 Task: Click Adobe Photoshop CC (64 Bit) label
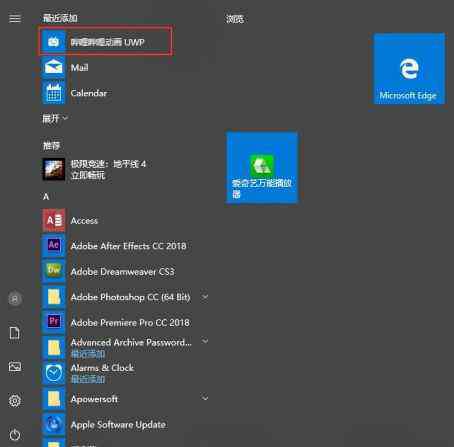click(130, 297)
